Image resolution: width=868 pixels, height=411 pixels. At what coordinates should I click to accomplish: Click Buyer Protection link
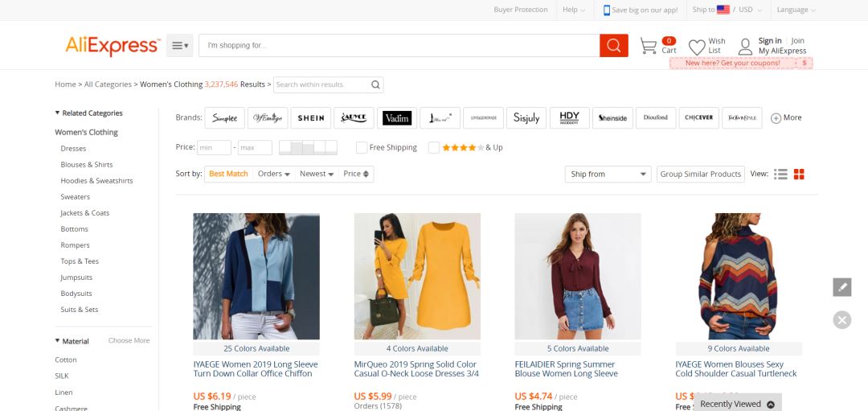click(521, 10)
